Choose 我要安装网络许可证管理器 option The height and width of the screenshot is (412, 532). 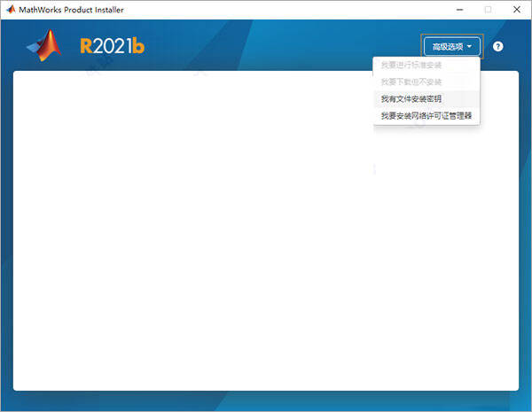(x=426, y=115)
